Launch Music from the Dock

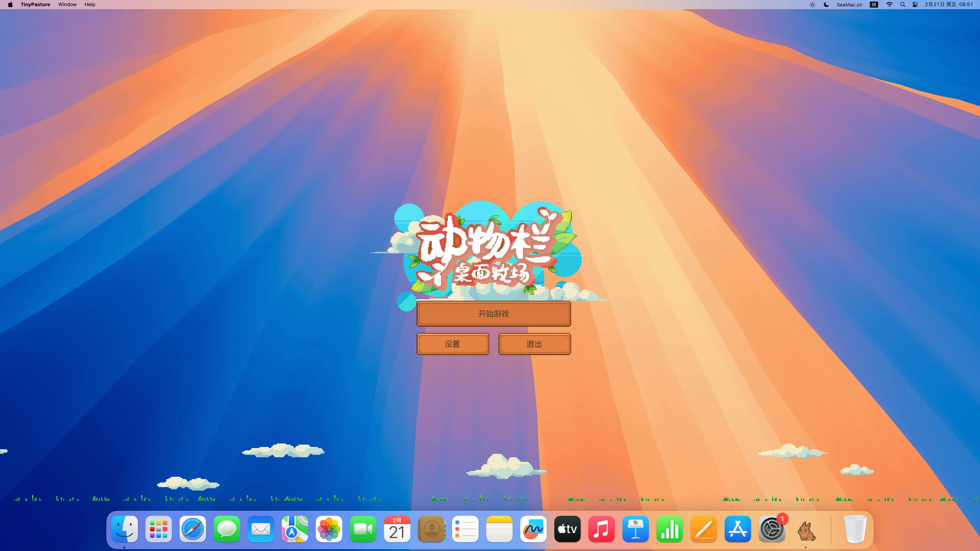click(601, 529)
